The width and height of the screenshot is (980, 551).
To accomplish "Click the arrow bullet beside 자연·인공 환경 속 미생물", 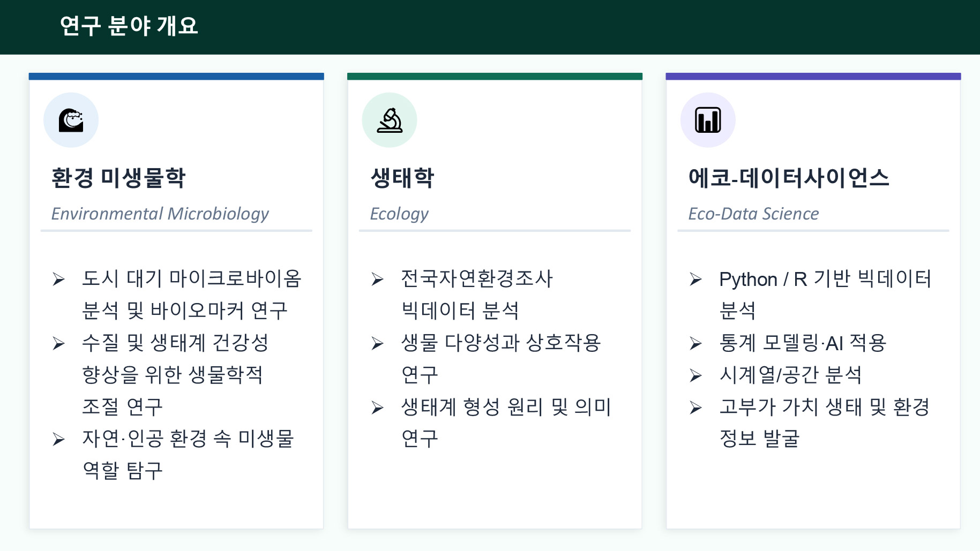I will (x=58, y=440).
